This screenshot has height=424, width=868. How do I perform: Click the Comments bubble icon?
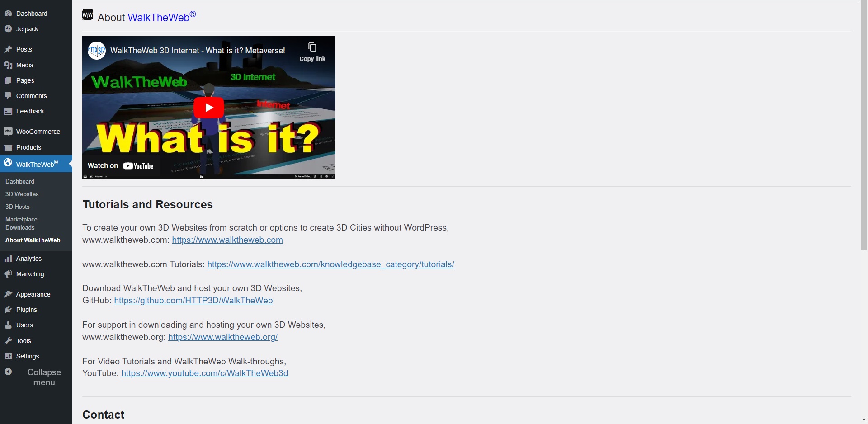tap(8, 96)
